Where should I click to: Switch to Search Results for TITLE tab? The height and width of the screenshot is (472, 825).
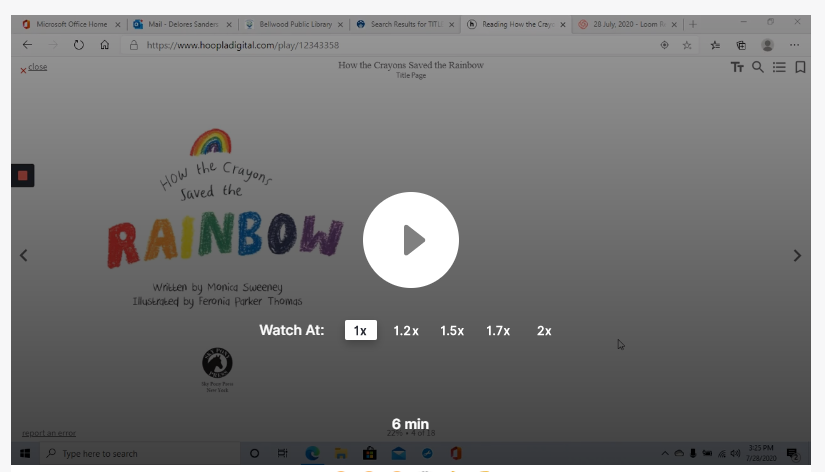pos(407,24)
